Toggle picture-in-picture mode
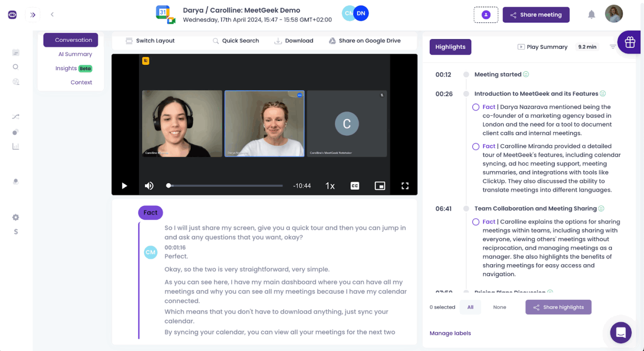Image resolution: width=644 pixels, height=351 pixels. (380, 186)
